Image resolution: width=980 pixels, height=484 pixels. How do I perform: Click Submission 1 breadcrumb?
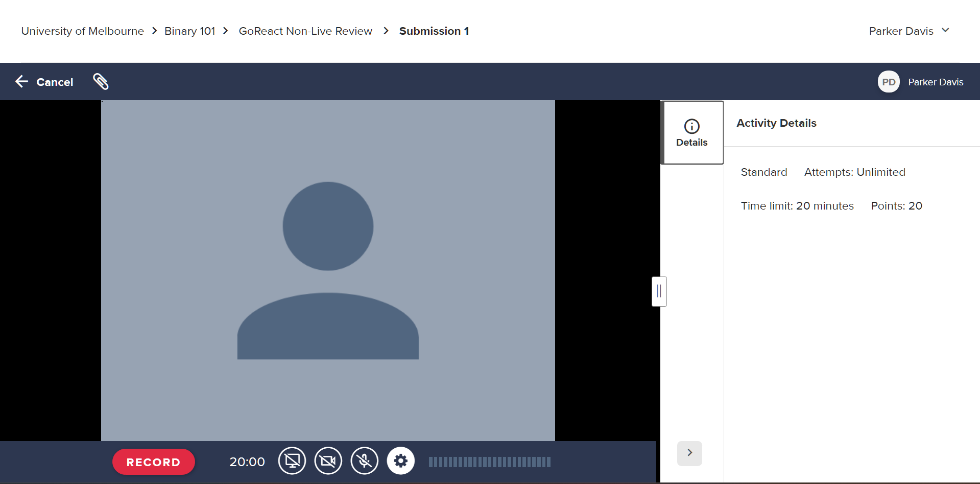click(x=434, y=31)
